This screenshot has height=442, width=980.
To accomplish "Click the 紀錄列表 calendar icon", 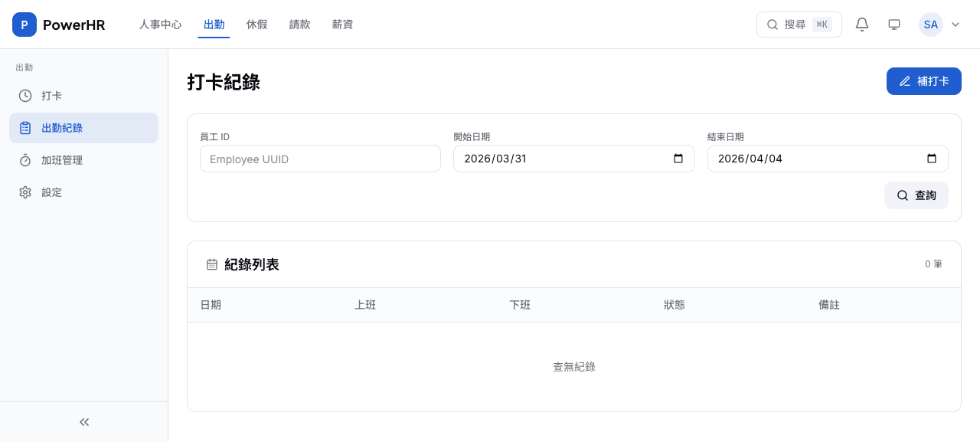I will [x=212, y=264].
